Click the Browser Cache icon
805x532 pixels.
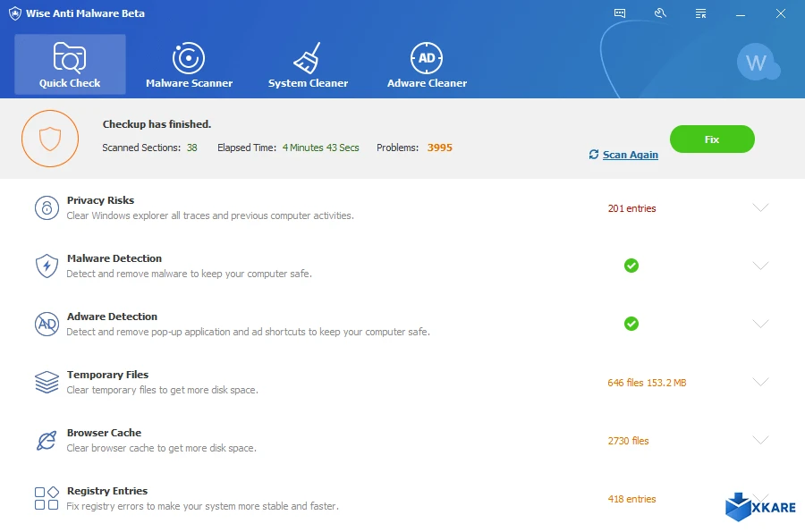[47, 441]
